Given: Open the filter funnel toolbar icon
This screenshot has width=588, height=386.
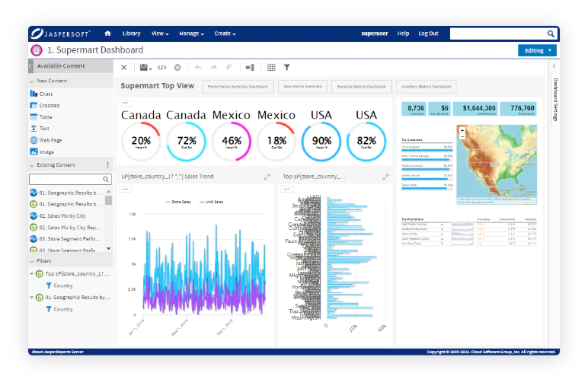Looking at the screenshot, I should point(287,68).
